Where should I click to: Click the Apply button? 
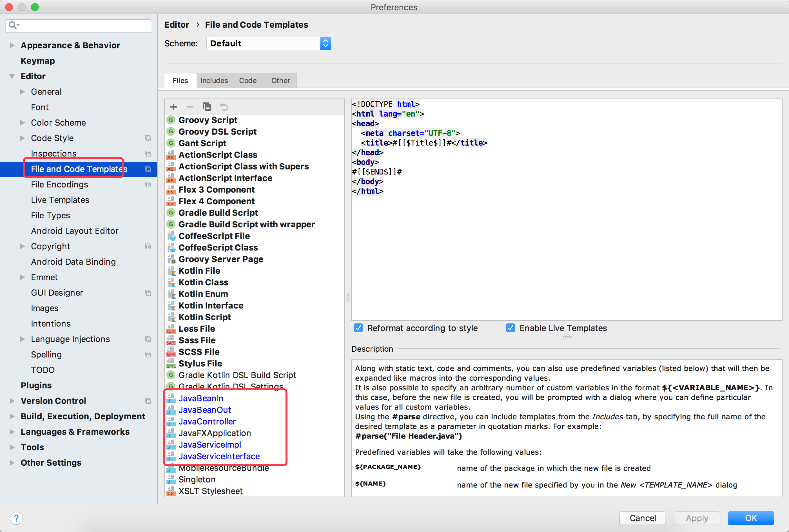click(x=696, y=518)
